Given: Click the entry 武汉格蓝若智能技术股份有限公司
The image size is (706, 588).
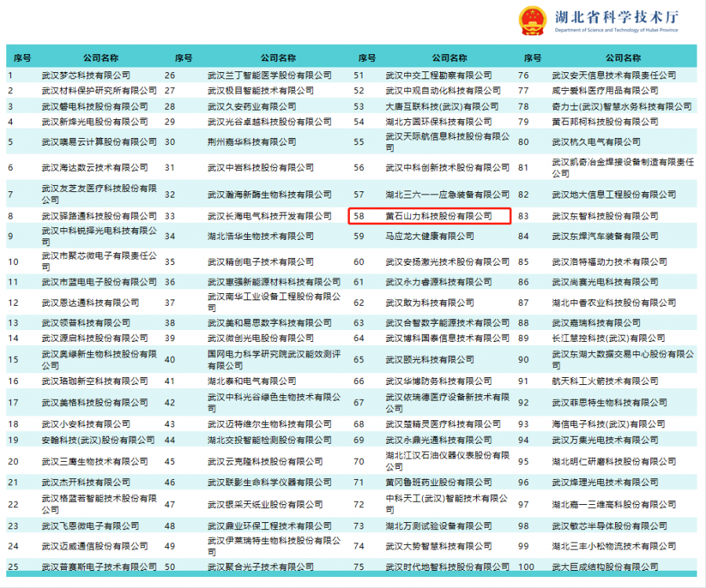Looking at the screenshot, I should (99, 504).
